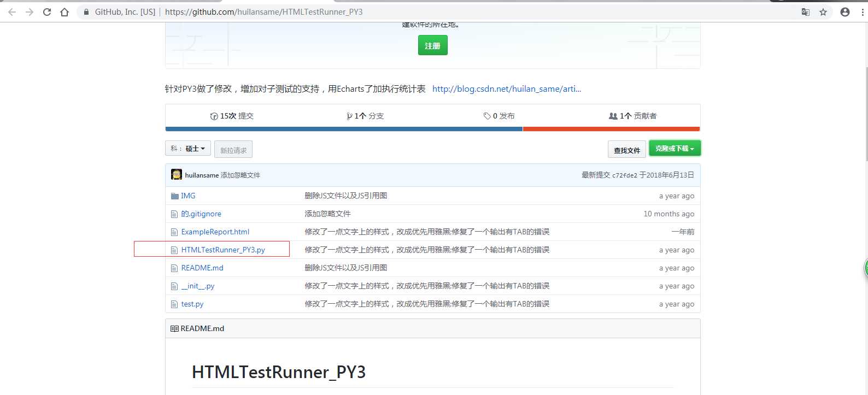Click the branch icon beside 1个 分支
The height and width of the screenshot is (395, 868).
click(x=349, y=116)
